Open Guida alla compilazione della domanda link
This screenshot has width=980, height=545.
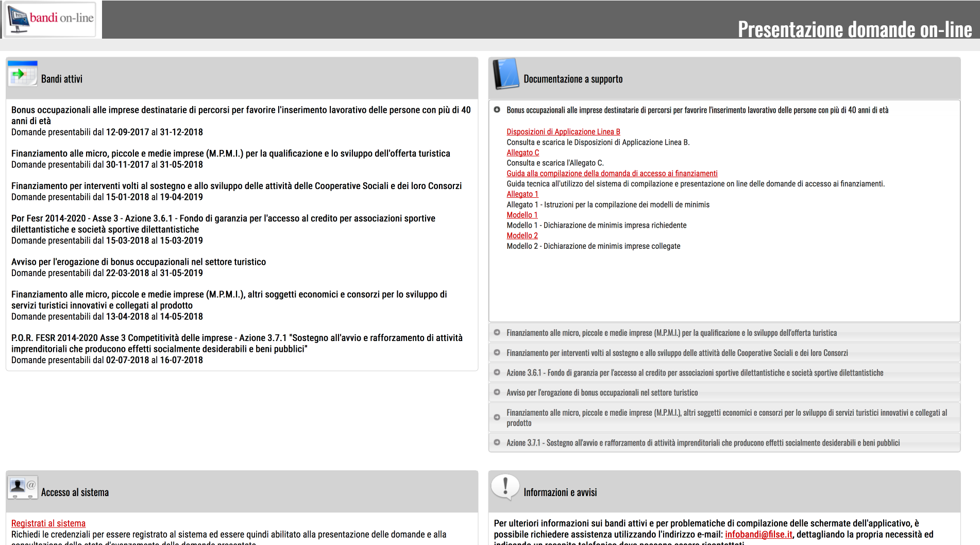612,174
